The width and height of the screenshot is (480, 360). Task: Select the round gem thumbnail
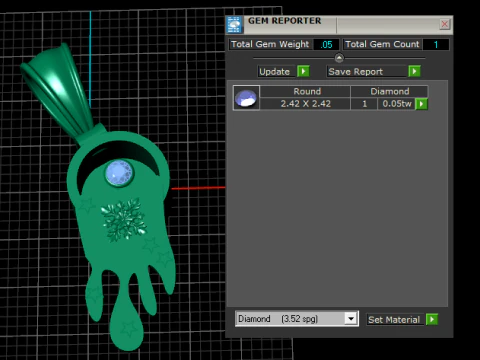(246, 98)
